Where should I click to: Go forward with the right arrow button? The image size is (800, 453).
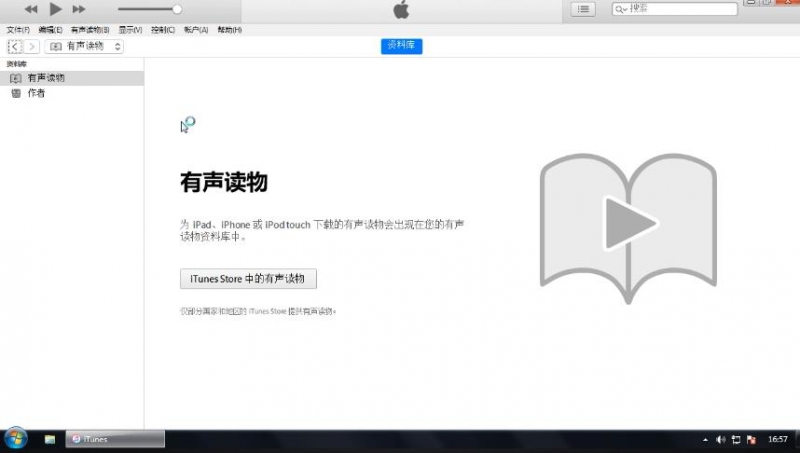pyautogui.click(x=32, y=46)
